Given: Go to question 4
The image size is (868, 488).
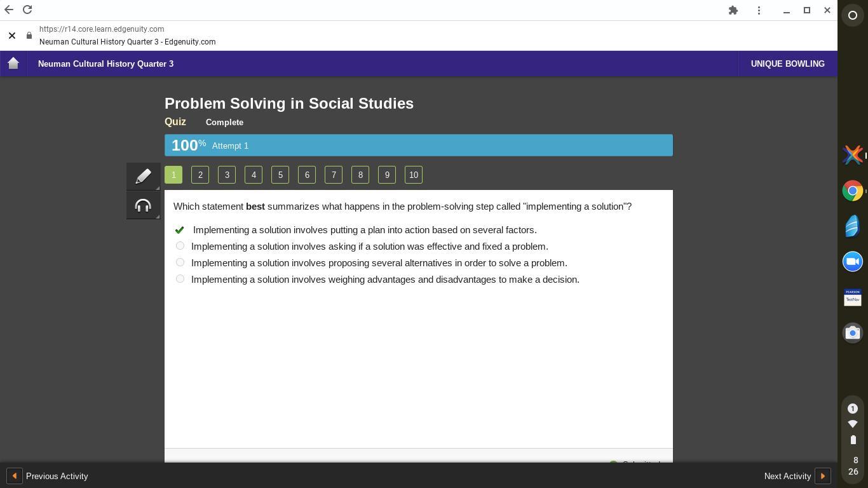Looking at the screenshot, I should [254, 175].
